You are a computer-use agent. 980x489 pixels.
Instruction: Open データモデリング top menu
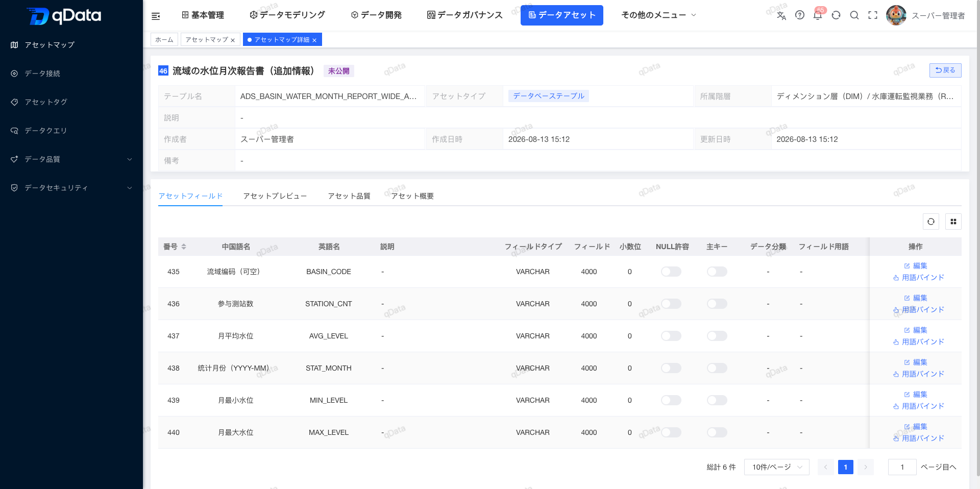pyautogui.click(x=287, y=15)
